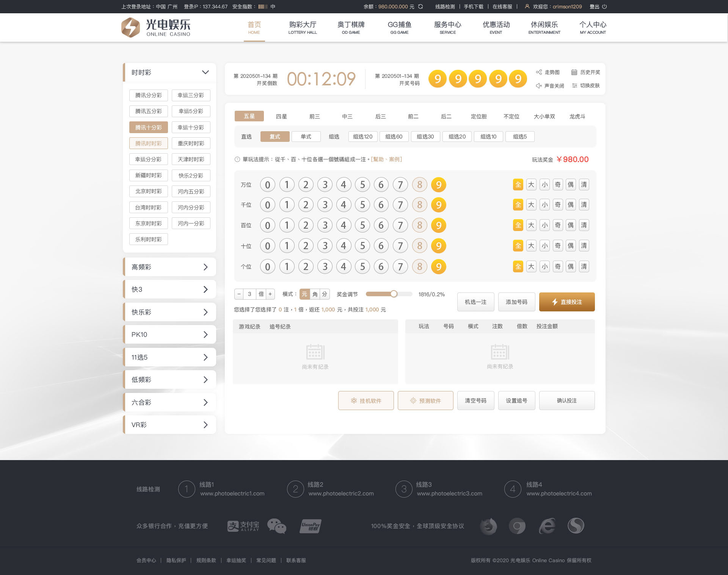Click the Chrome browser icon
This screenshot has width=728, height=575.
click(517, 526)
